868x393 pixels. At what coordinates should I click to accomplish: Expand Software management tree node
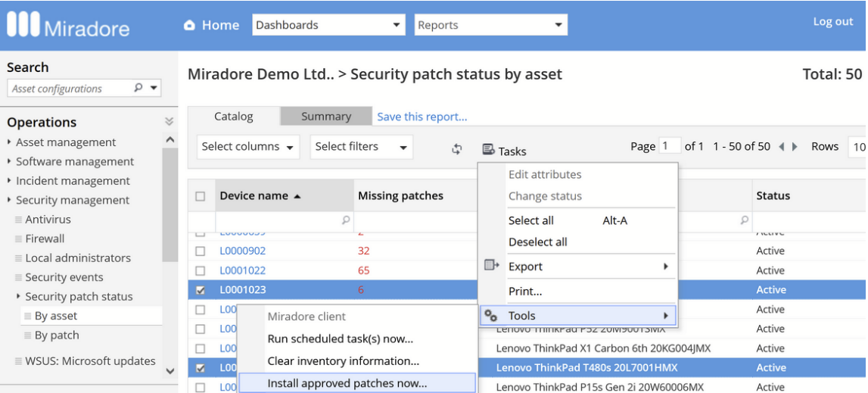point(9,162)
